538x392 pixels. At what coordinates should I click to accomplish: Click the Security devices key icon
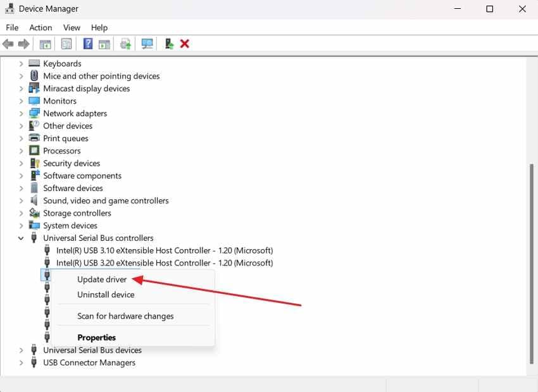pos(35,163)
